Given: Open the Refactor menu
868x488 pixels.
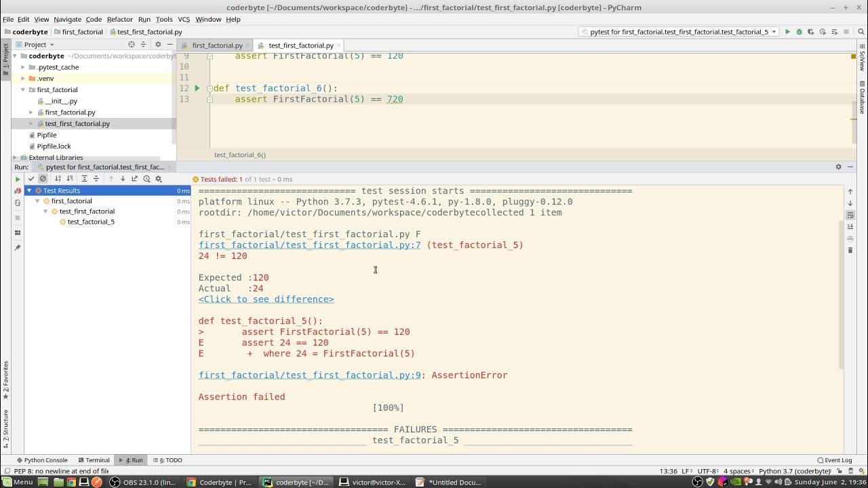Looking at the screenshot, I should point(119,20).
